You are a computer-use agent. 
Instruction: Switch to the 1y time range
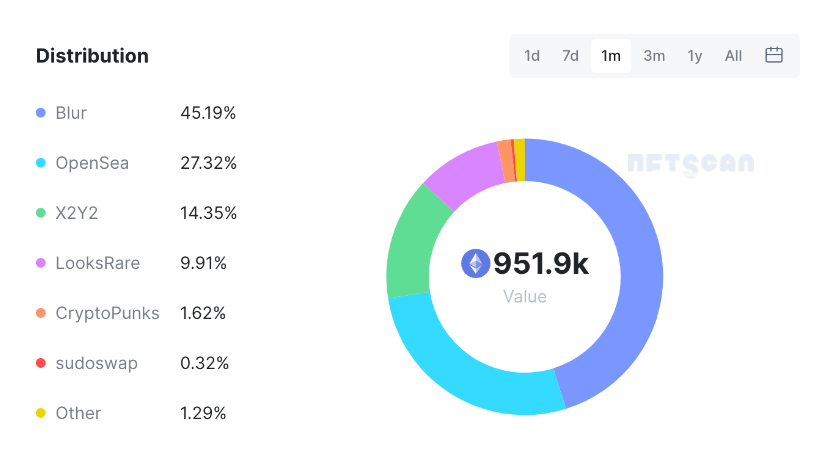click(x=695, y=56)
